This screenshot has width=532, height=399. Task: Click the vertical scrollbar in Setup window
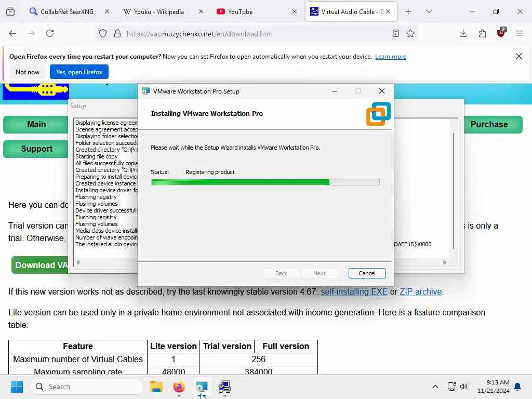(453, 191)
